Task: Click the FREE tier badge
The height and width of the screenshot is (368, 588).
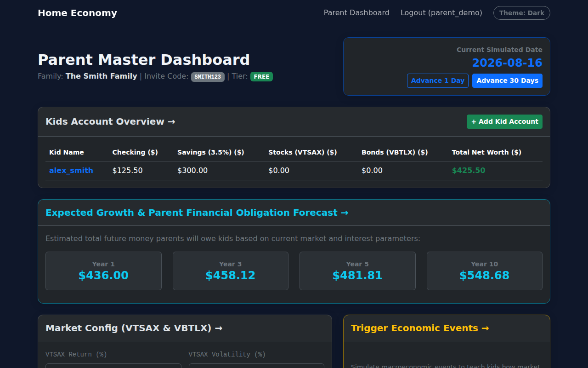Action: pos(261,77)
